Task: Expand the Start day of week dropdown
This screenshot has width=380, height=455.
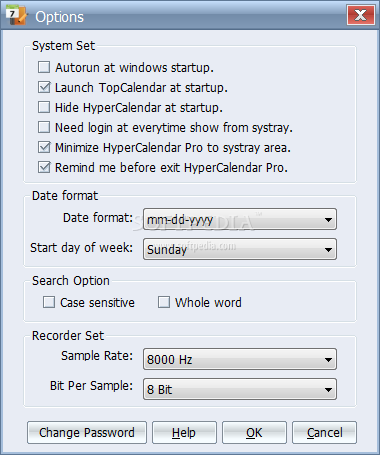Action: [x=240, y=249]
